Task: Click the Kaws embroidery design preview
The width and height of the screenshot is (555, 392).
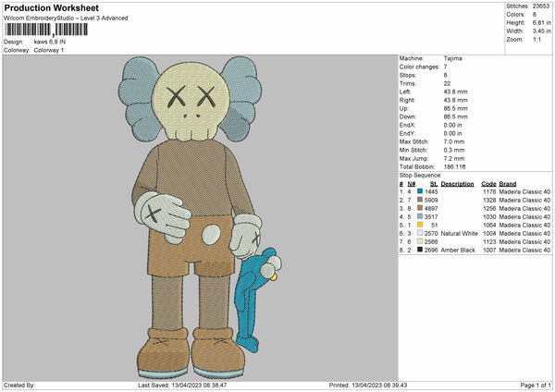Action: pos(201,217)
